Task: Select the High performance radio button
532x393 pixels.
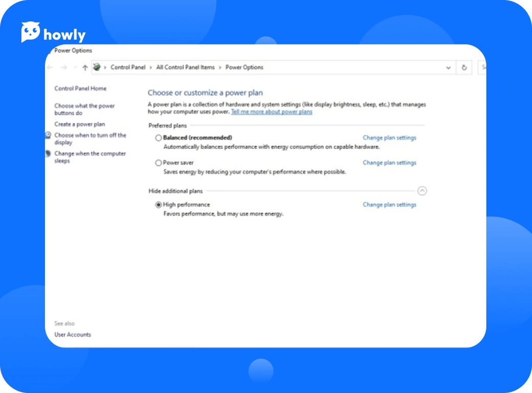Action: point(159,205)
